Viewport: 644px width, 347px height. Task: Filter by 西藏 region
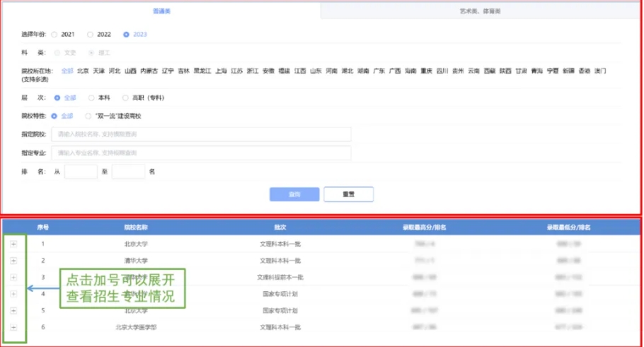490,71
